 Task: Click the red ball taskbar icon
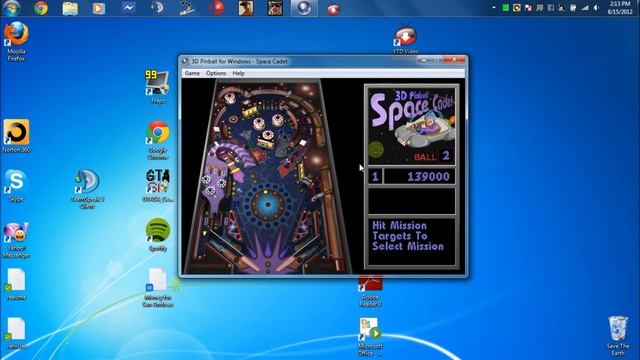[216, 8]
